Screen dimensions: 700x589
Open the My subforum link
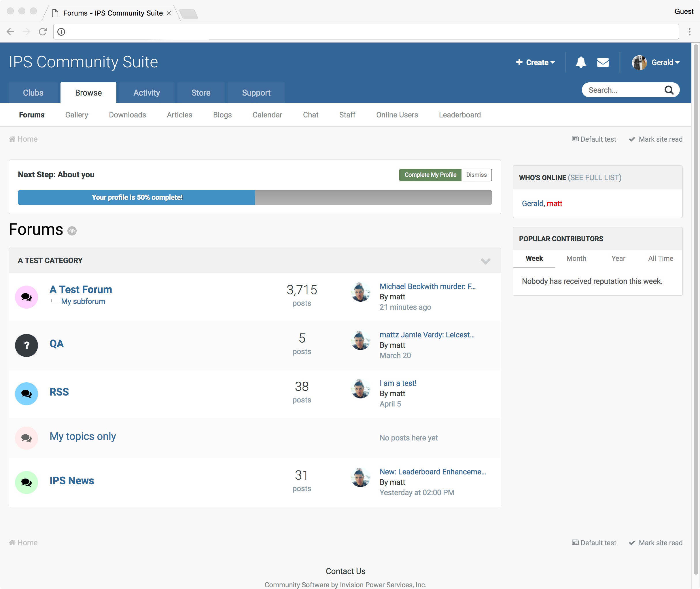(x=83, y=301)
